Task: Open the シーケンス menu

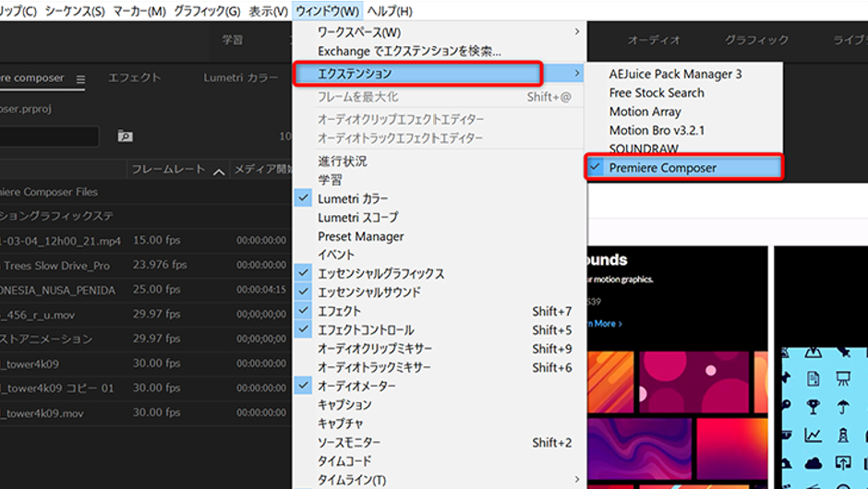Action: (75, 10)
